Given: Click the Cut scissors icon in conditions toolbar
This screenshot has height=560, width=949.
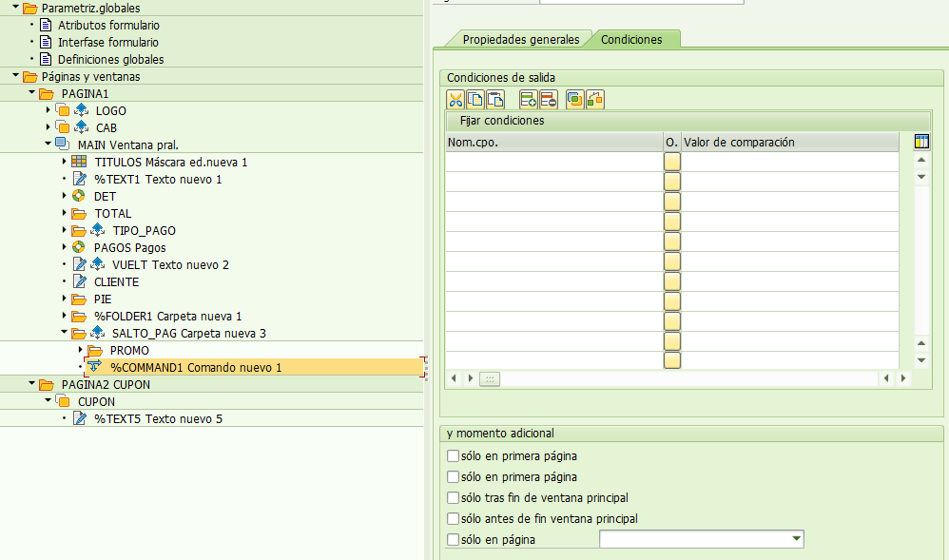Looking at the screenshot, I should tap(455, 99).
